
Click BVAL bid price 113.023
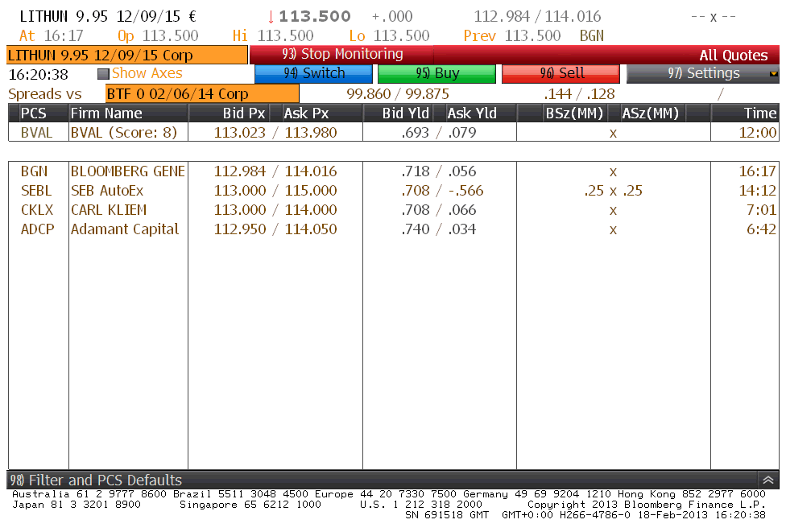tap(240, 133)
